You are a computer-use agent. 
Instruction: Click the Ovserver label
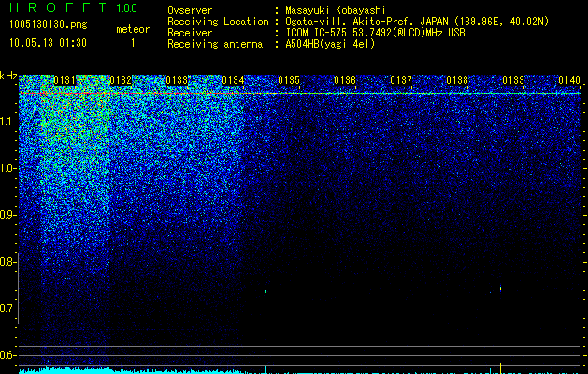[x=190, y=10]
